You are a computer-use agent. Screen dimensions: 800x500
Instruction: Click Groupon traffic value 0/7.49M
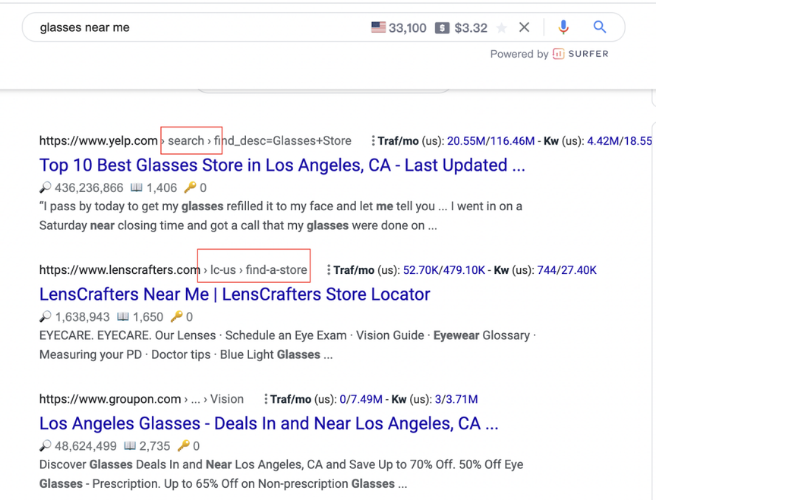[361, 399]
